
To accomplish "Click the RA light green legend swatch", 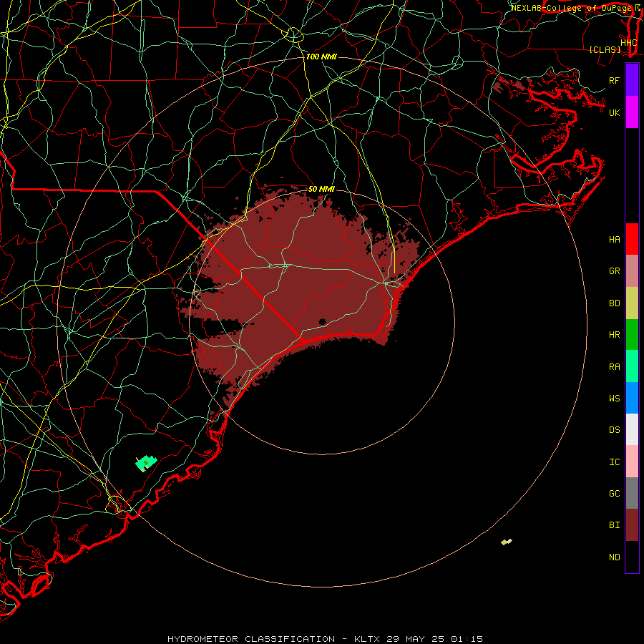I will point(632,366).
